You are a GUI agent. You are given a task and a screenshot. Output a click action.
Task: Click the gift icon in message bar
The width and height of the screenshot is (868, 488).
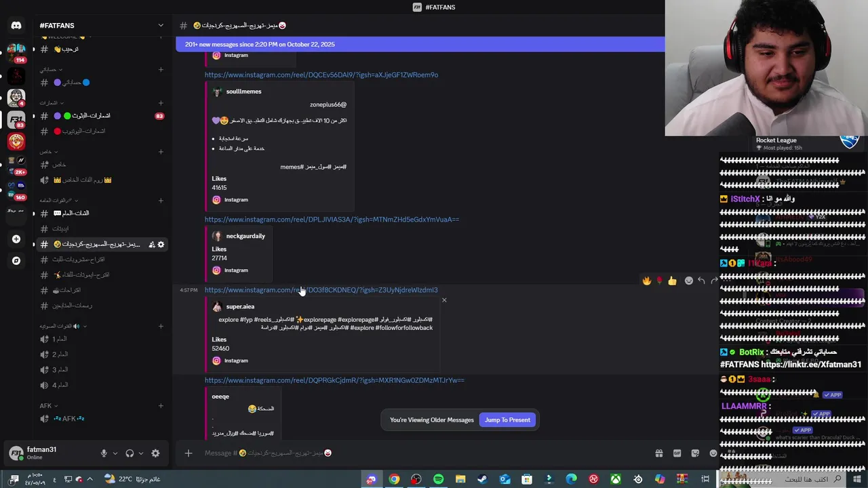tap(658, 453)
